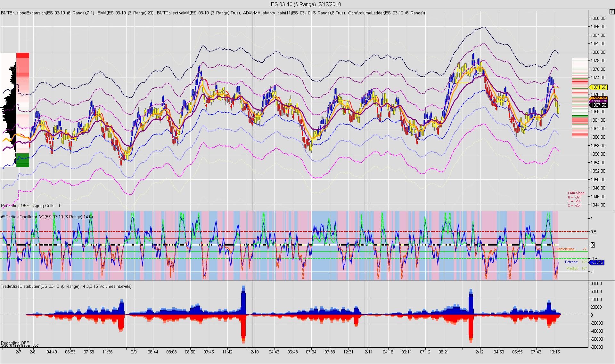Select the BMTCollectiveMA indicator label

click(x=199, y=13)
